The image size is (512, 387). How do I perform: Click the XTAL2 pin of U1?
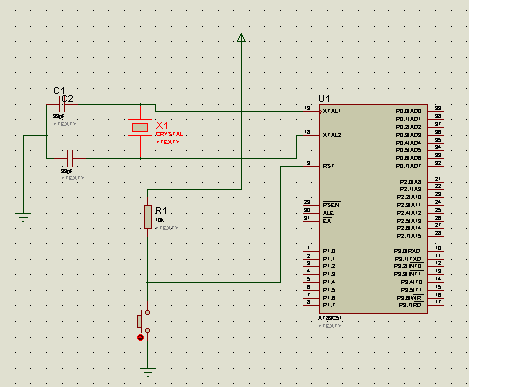click(x=312, y=135)
